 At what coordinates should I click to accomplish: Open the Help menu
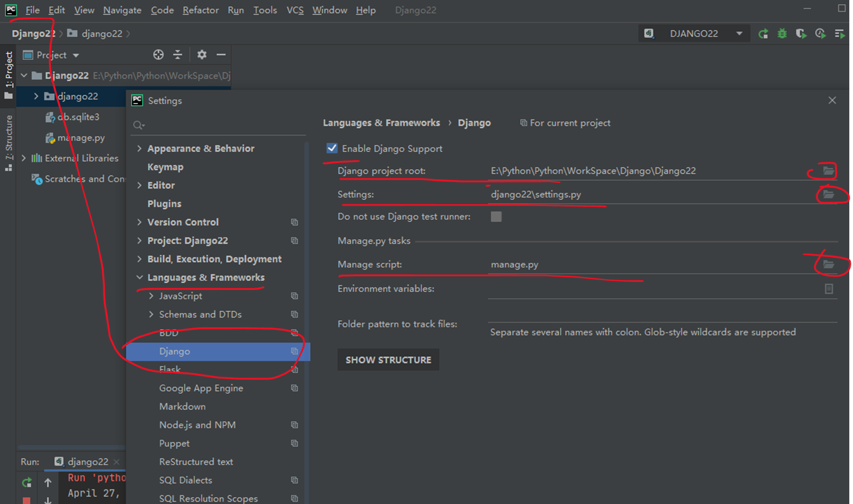coord(366,10)
